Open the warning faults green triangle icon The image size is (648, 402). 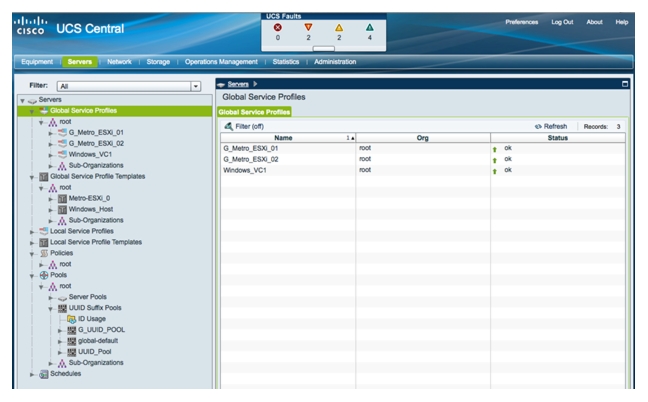coord(369,27)
